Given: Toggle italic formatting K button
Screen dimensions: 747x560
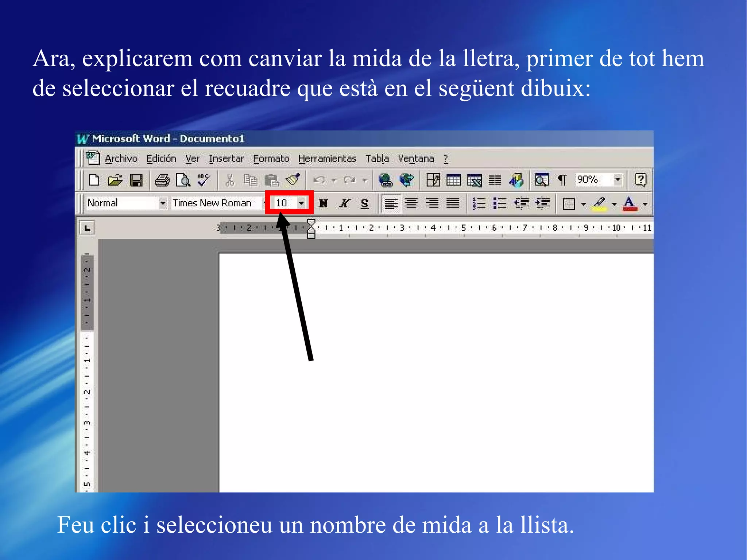Looking at the screenshot, I should coord(344,203).
